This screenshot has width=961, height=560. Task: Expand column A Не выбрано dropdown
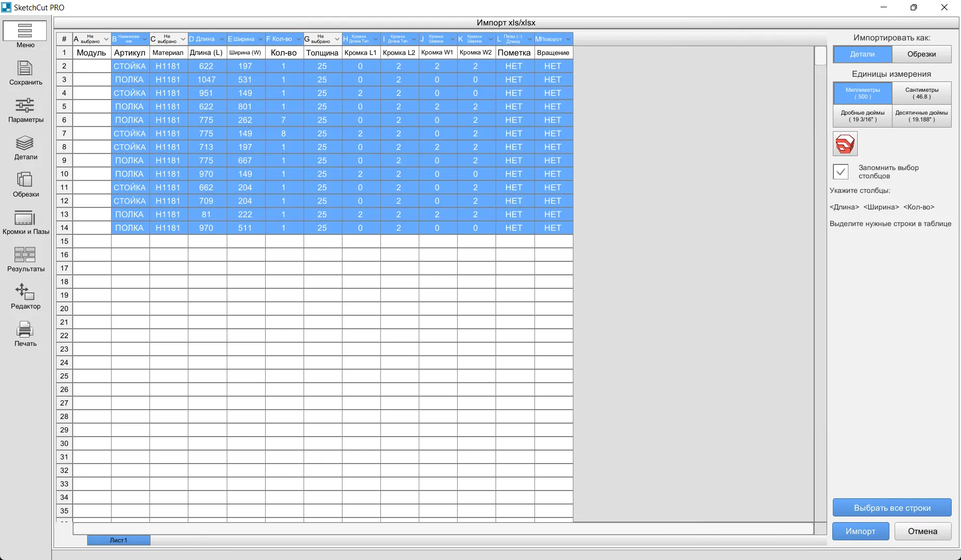click(106, 39)
